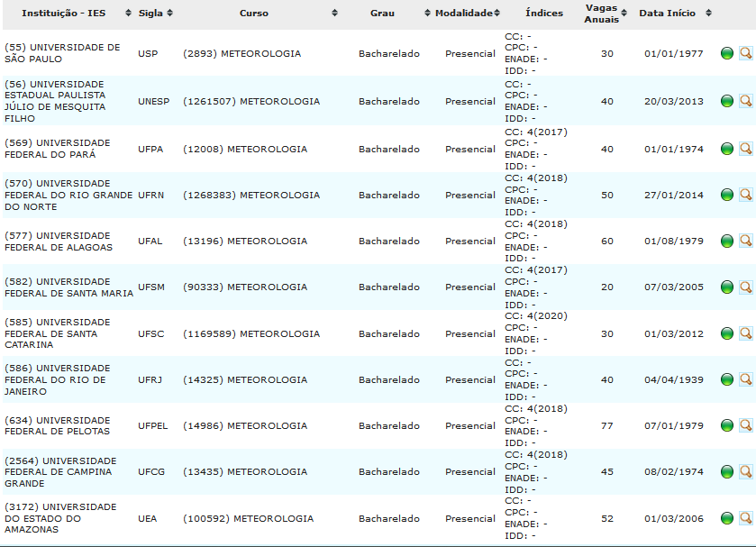
Task: Open details magnifier for UFRJ row
Action: tap(746, 379)
